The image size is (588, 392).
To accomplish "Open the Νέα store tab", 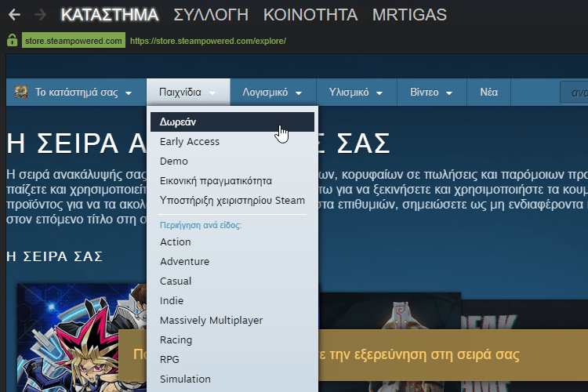I will pos(489,93).
